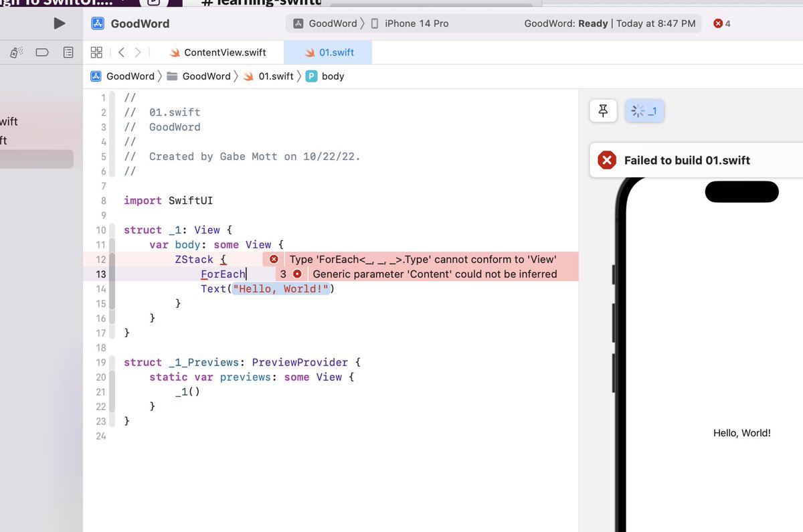Click line number 13 in the gutter
Image resolution: width=803 pixels, height=532 pixels.
(x=101, y=274)
